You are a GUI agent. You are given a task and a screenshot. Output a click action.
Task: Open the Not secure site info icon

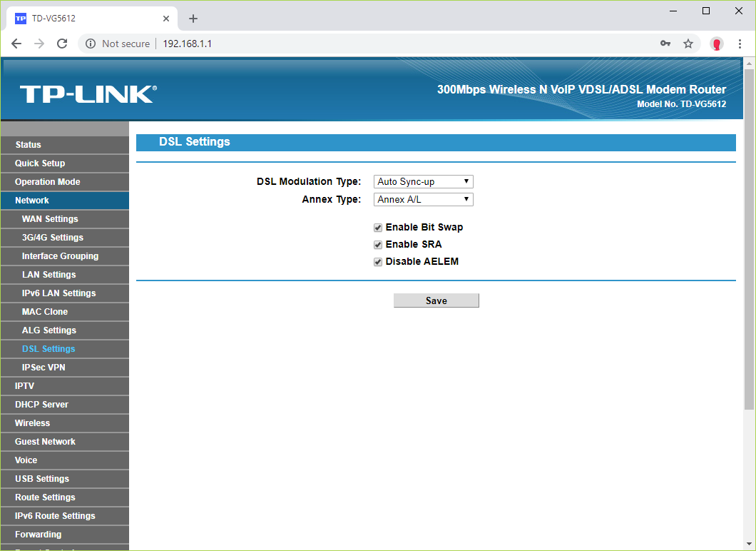click(x=90, y=44)
